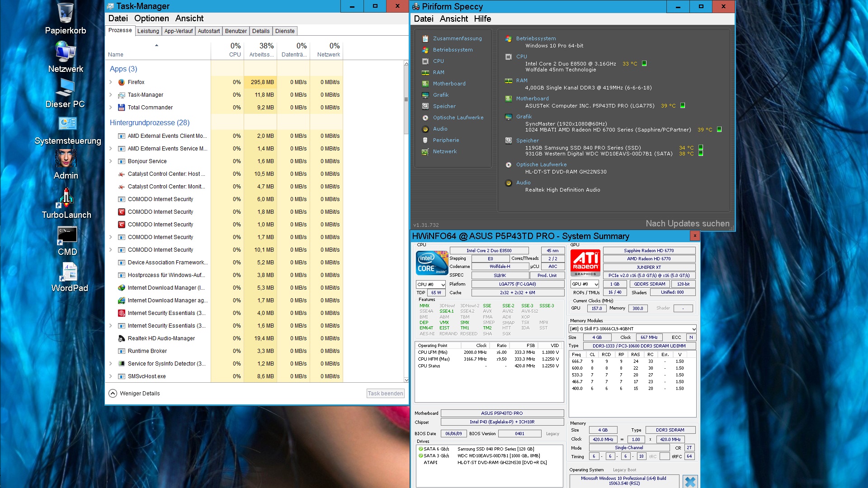Open the TurboLaunch desktop shortcut
868x488 pixels.
[x=66, y=203]
